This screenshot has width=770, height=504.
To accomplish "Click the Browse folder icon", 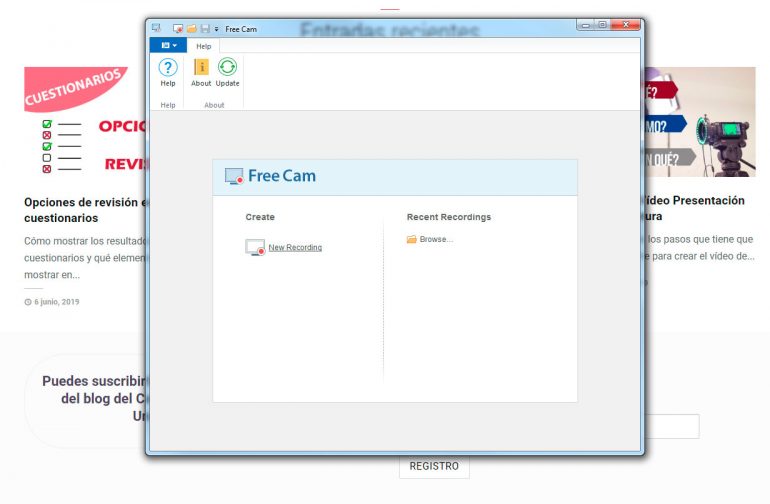I will 412,239.
